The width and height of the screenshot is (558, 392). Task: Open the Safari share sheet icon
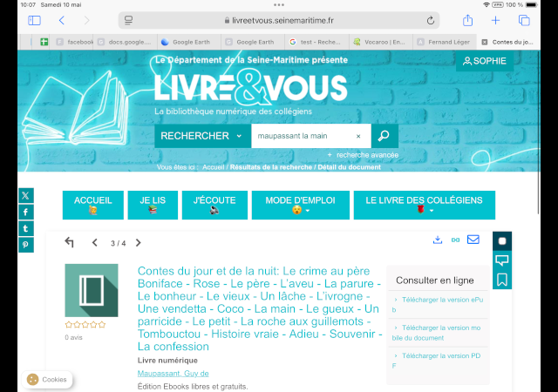(x=467, y=20)
